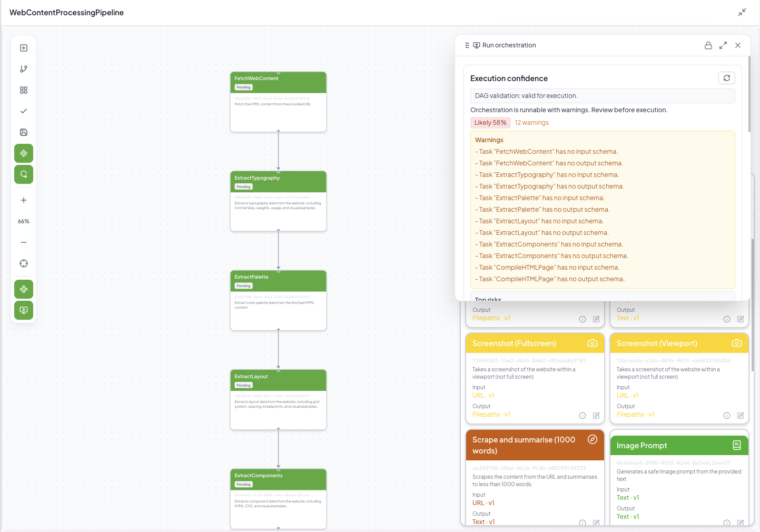Select the branch icon in left toolbar

[24, 69]
